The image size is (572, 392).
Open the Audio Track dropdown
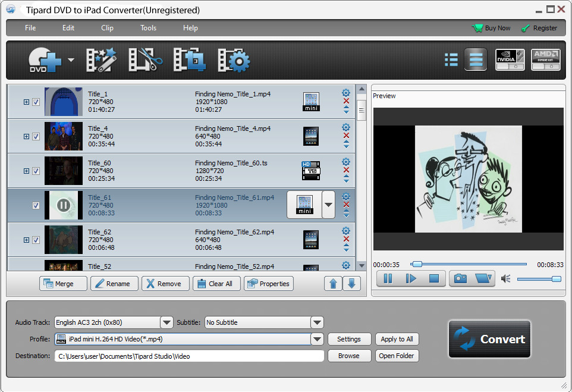click(166, 322)
